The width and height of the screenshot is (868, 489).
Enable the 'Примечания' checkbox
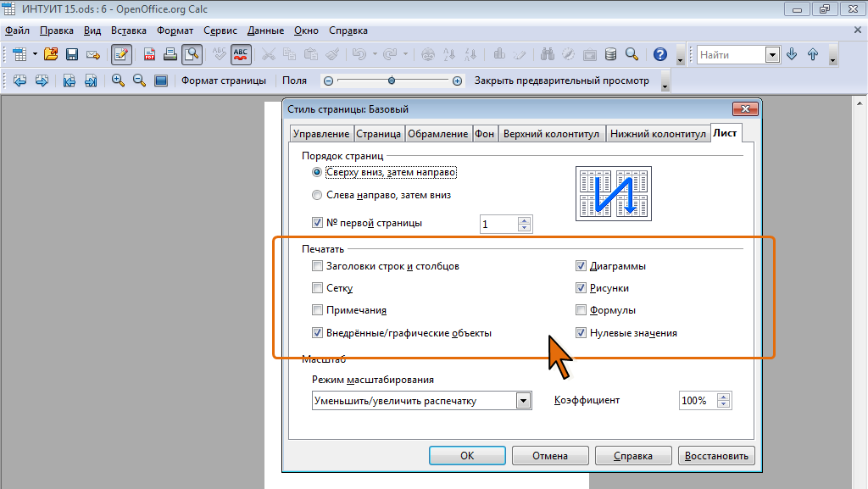[x=317, y=310]
